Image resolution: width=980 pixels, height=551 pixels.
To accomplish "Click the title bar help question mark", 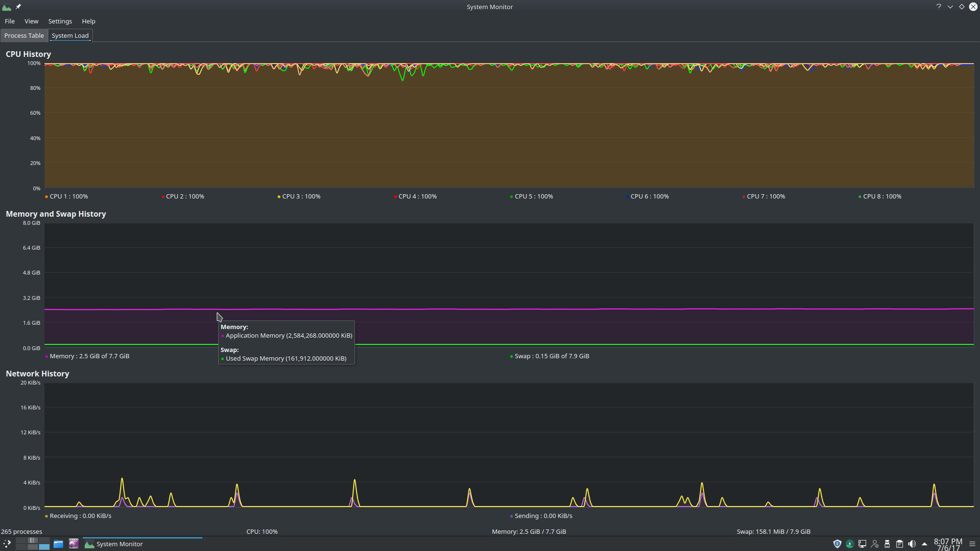I will click(x=938, y=7).
